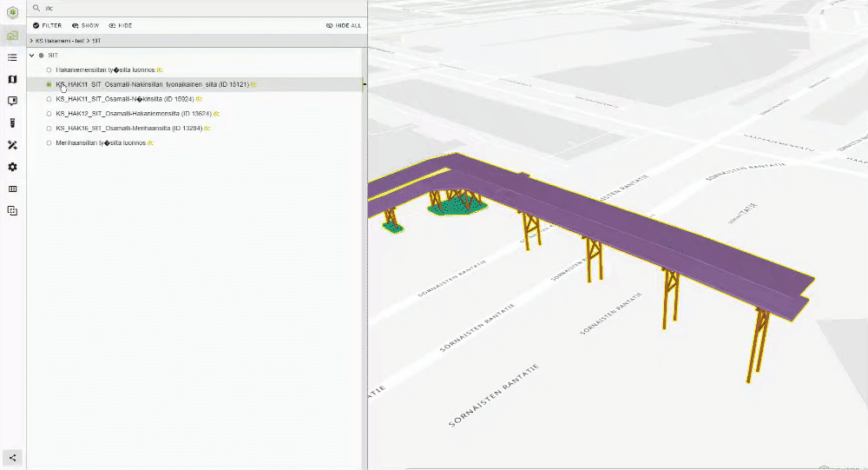Select KS_HAK12_SIT_Osamalli-Hakaniemensilta (ID 13624) row
Screen dimensions: 868x470
[194, 114]
